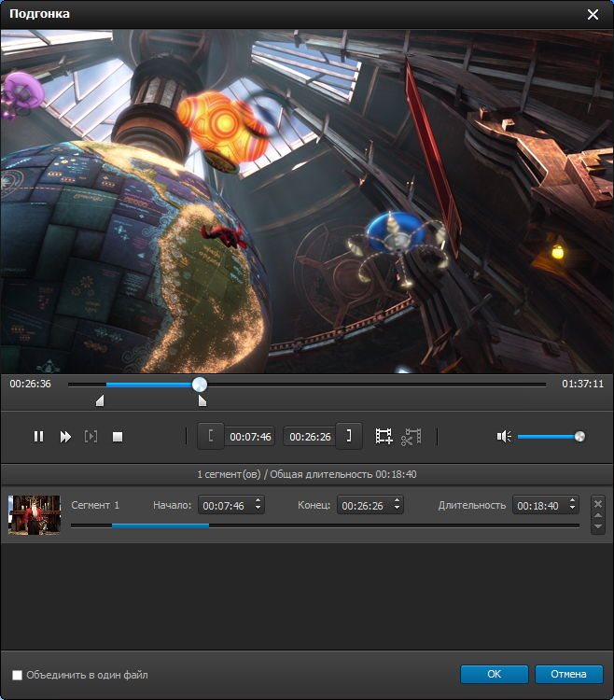The image size is (614, 700).
Task: Mute audio via the speaker icon
Action: point(504,436)
